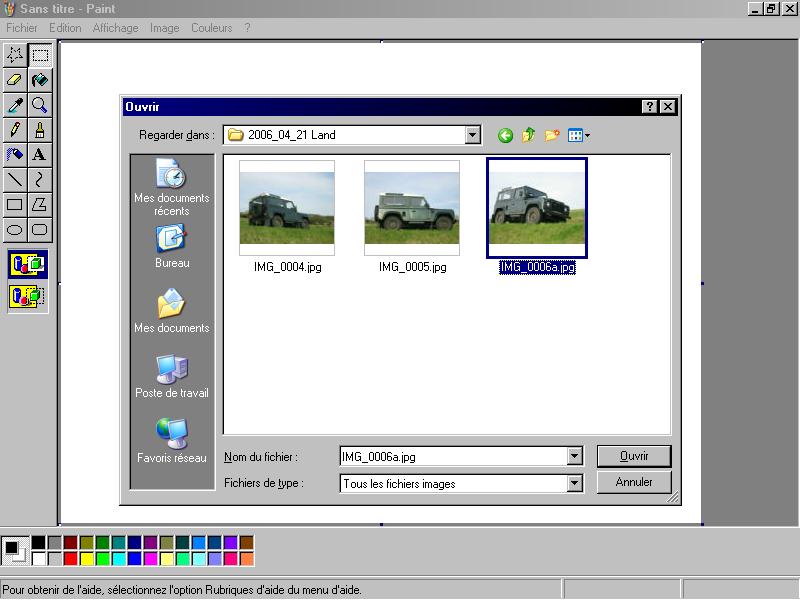This screenshot has width=800, height=600.
Task: Open the Couleurs menu
Action: pyautogui.click(x=211, y=28)
